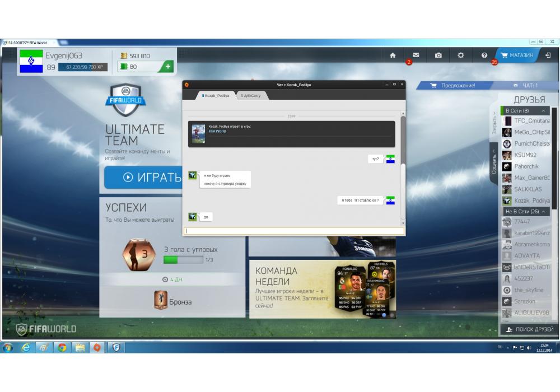Select friend Pahorchik
The height and width of the screenshot is (392, 560).
point(526,166)
